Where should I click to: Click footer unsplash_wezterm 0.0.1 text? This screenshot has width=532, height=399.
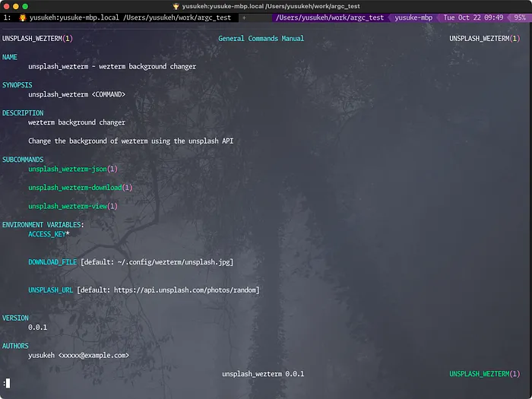[x=263, y=374]
